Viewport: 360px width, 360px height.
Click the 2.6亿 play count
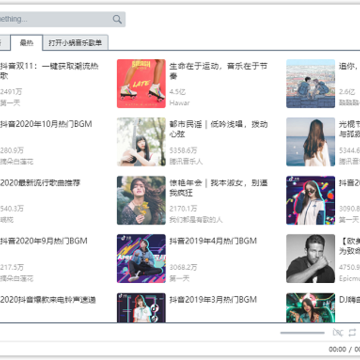coord(347,92)
